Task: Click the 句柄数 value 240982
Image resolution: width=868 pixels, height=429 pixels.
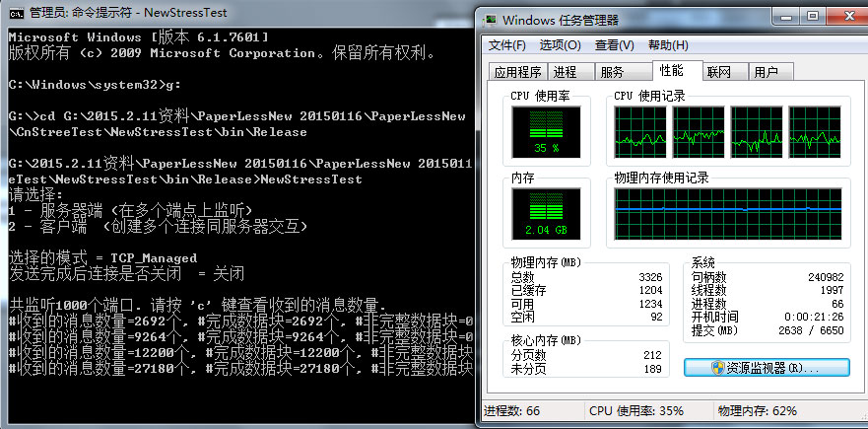Action: click(826, 277)
